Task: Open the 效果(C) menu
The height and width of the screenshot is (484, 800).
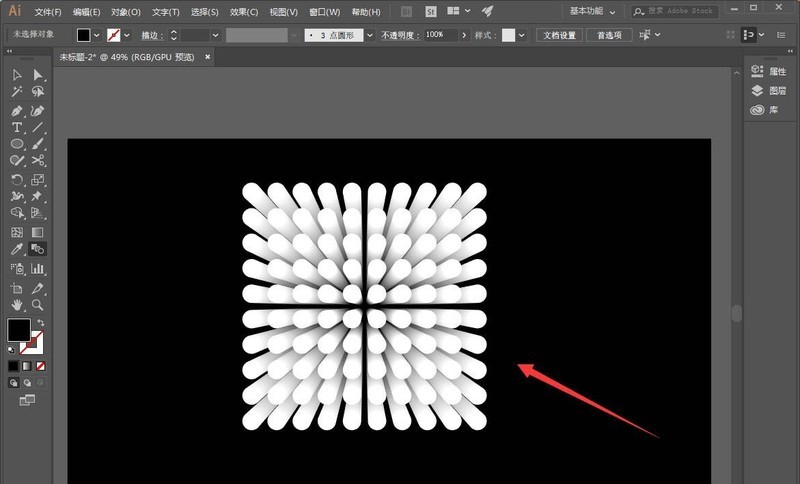Action: pyautogui.click(x=243, y=12)
